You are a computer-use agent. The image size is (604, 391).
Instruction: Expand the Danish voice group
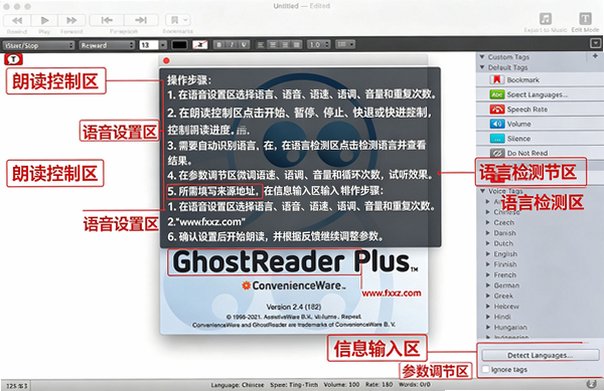pos(488,233)
